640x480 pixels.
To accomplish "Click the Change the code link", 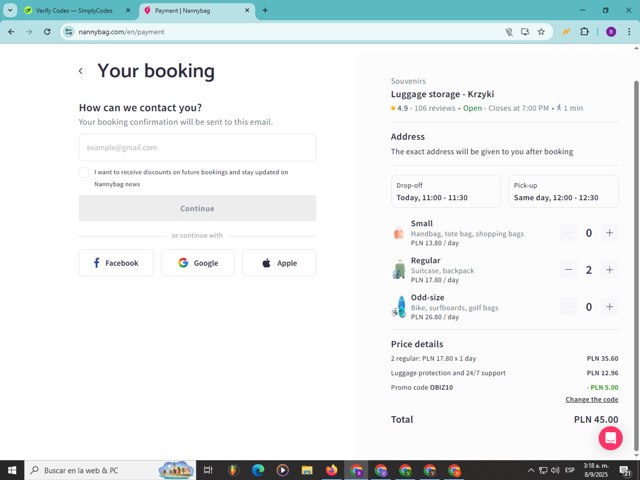I will (591, 399).
